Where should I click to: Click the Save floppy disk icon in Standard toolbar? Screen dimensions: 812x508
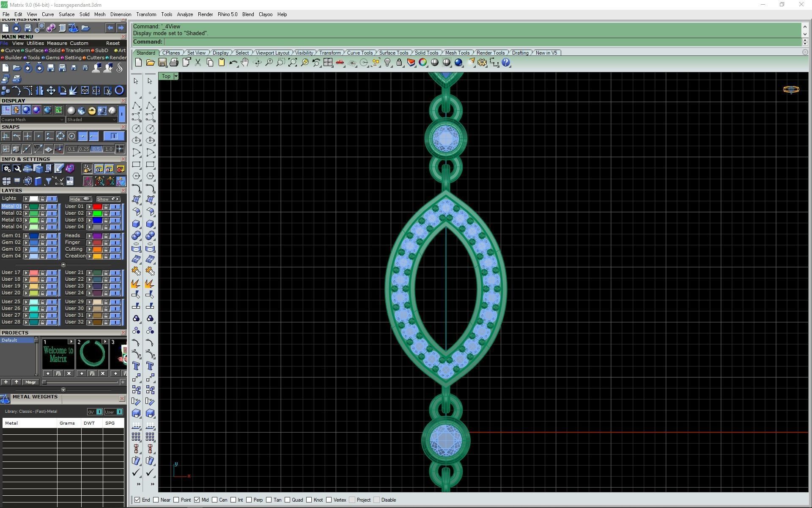(x=162, y=63)
